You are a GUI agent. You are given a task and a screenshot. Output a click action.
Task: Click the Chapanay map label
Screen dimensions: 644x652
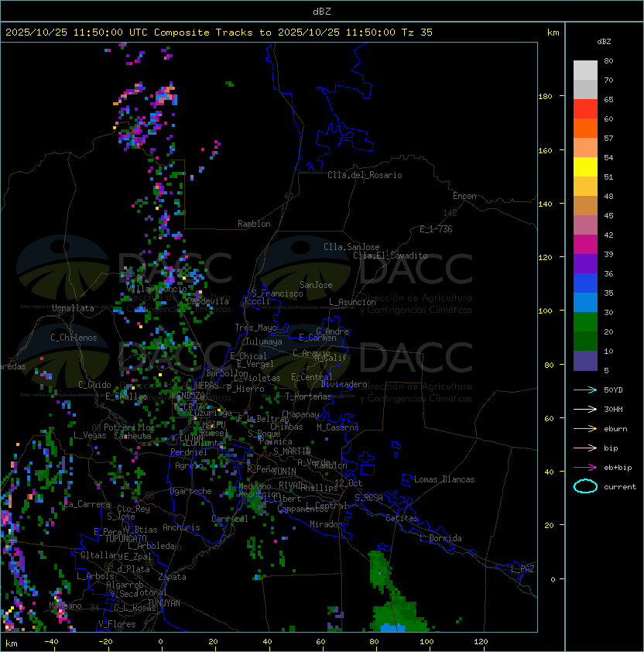(x=300, y=414)
